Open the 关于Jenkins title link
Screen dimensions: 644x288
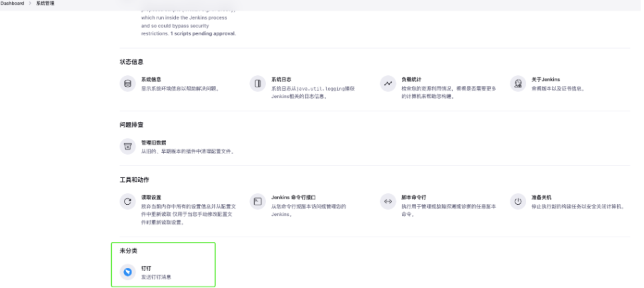[x=545, y=80]
